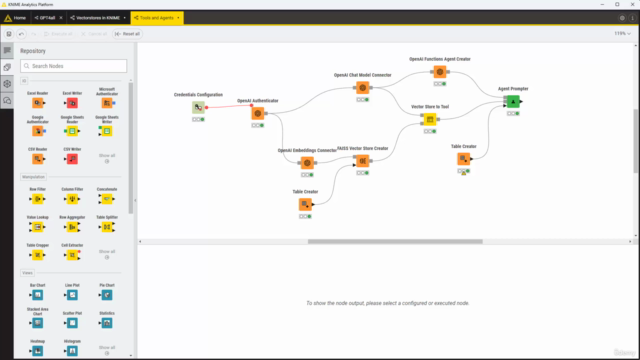Image resolution: width=640 pixels, height=360 pixels.
Task: Open dropdown arrow on Tools and Agents tab
Action: click(x=178, y=18)
